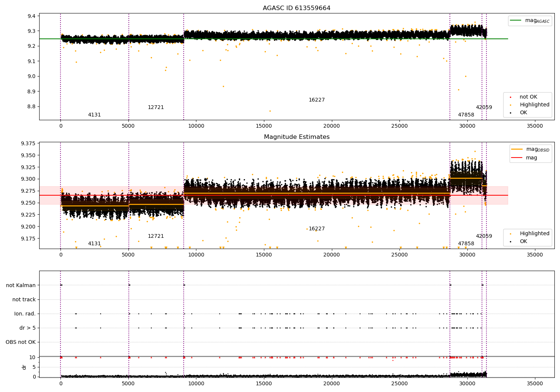
Task: Click the "Ion. rad." row label
Action: click(25, 314)
